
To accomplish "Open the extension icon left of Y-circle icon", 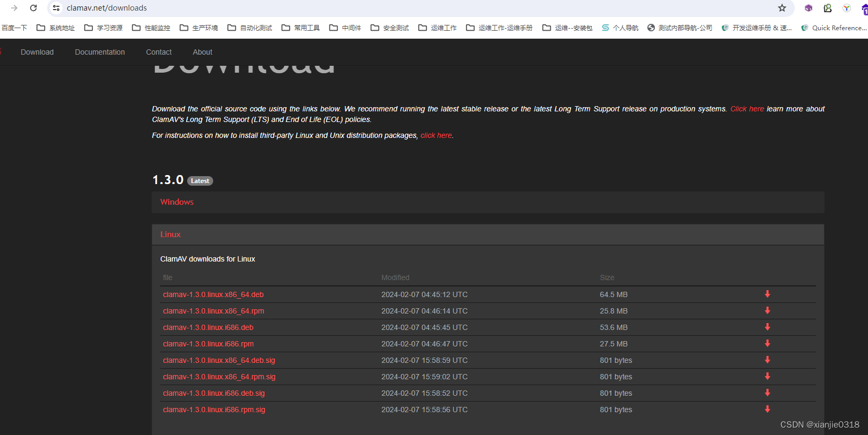I will (x=828, y=8).
